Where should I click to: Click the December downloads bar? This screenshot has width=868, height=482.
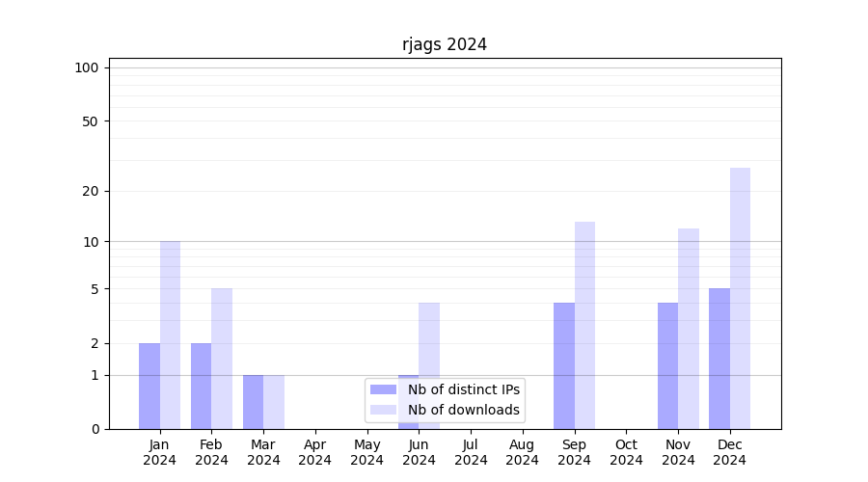point(740,298)
